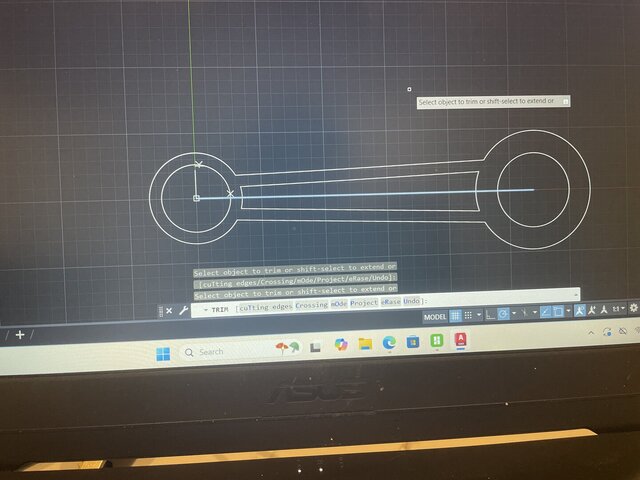Click the Windows taskbar Search box
Screen dimensions: 640x480
[x=220, y=351]
